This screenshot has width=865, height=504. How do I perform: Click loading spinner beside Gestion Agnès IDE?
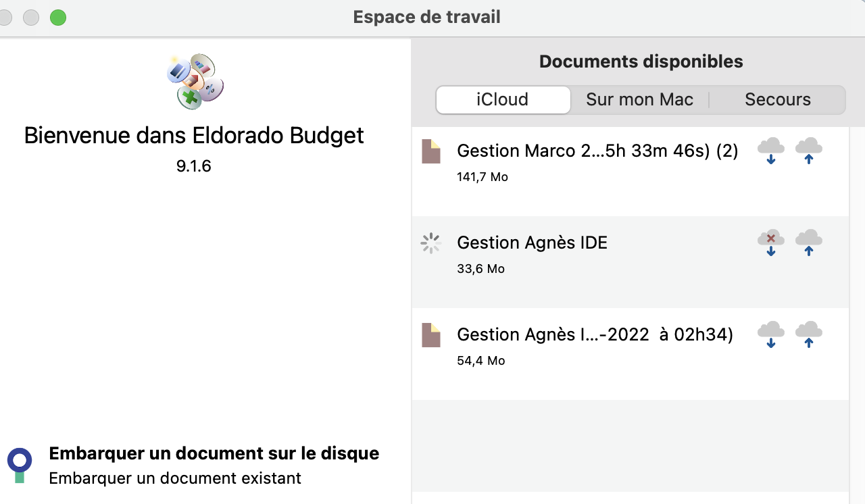coord(430,243)
